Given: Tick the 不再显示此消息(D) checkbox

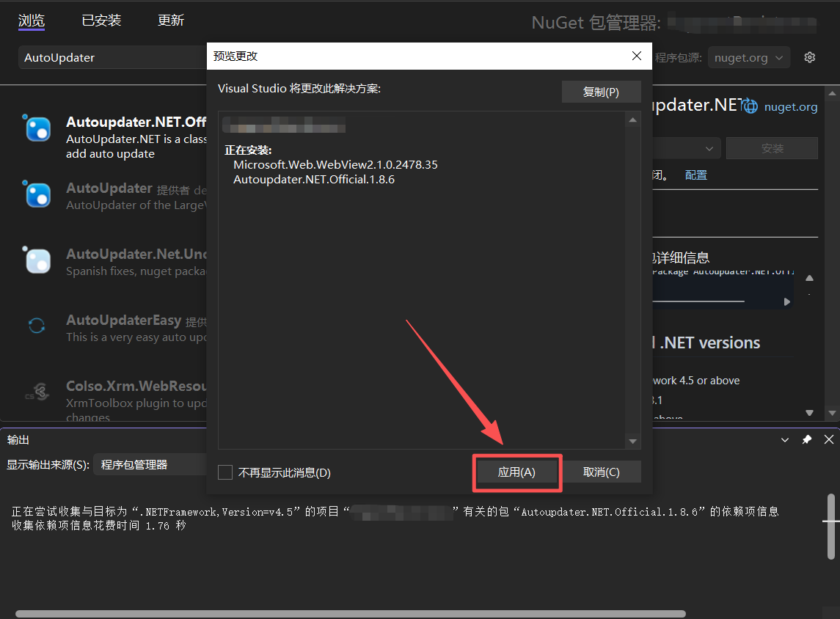Looking at the screenshot, I should tap(225, 472).
